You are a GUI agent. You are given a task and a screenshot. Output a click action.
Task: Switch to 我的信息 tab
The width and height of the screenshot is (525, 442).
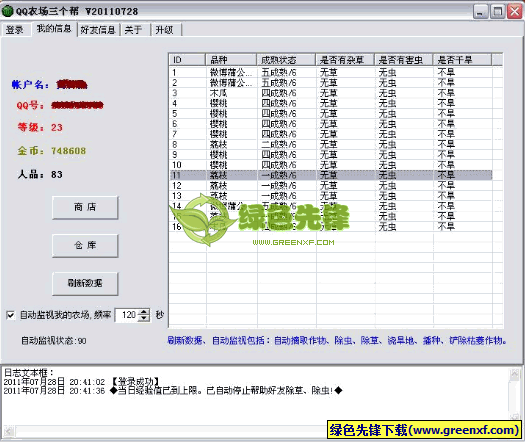click(54, 29)
